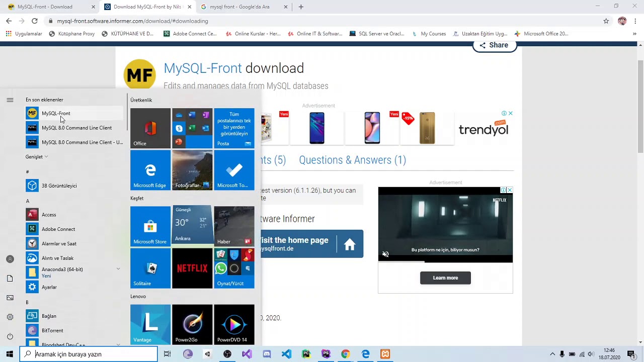Launch the Netflix tile
Viewport: 644px width, 362px height.
192,268
